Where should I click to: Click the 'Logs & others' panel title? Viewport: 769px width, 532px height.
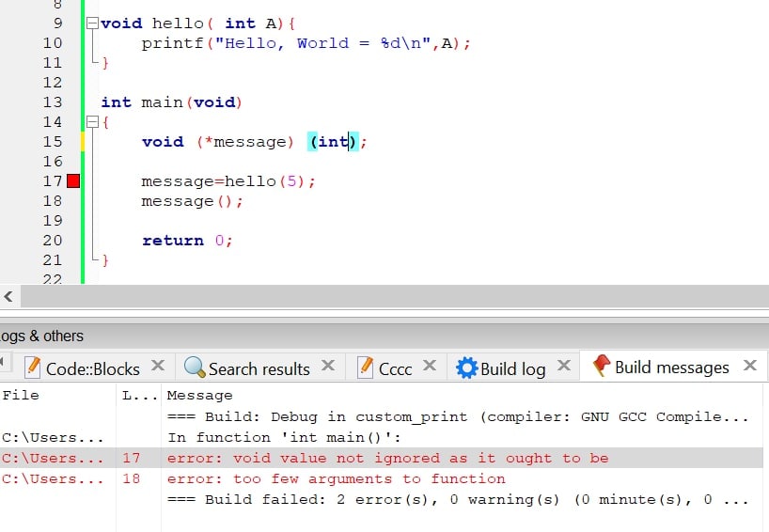pyautogui.click(x=41, y=336)
